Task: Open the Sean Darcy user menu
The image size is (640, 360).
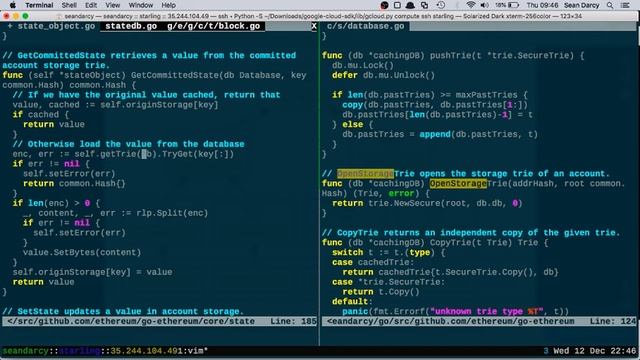Action: (582, 5)
